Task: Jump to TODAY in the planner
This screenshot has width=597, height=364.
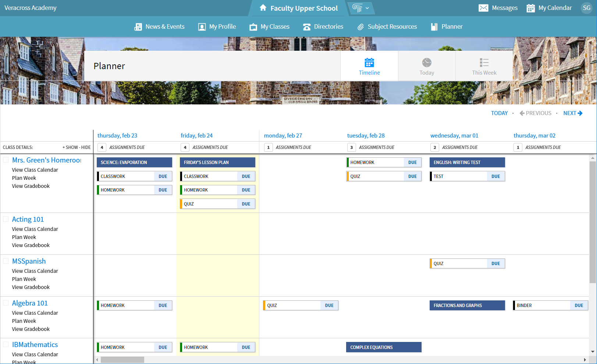Action: click(499, 113)
